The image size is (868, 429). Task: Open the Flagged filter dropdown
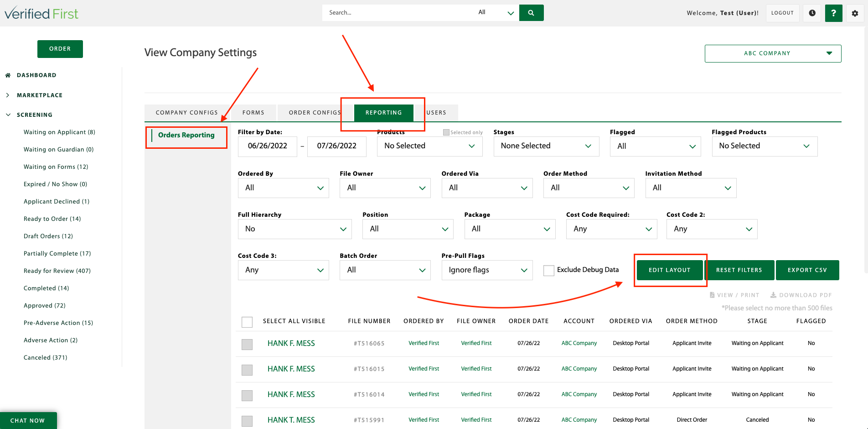pos(655,146)
